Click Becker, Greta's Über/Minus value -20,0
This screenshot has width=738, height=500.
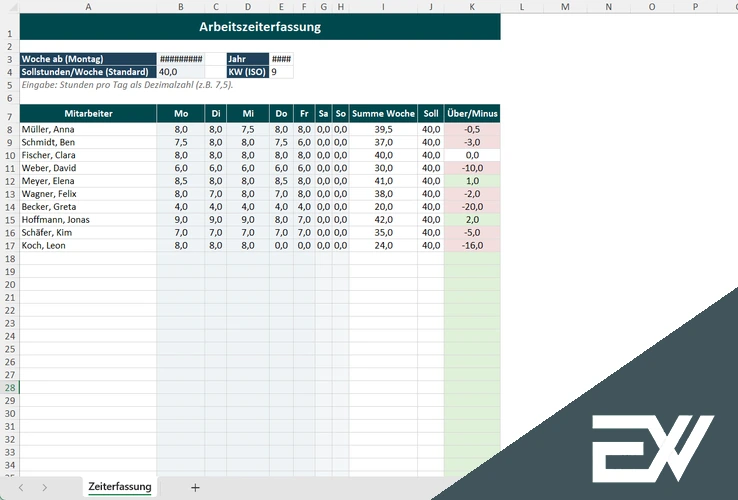(x=472, y=206)
